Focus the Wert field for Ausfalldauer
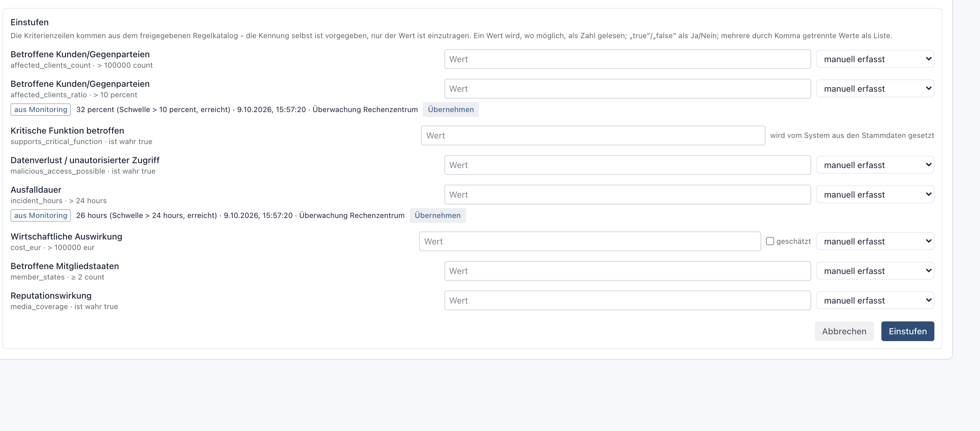 (x=628, y=195)
